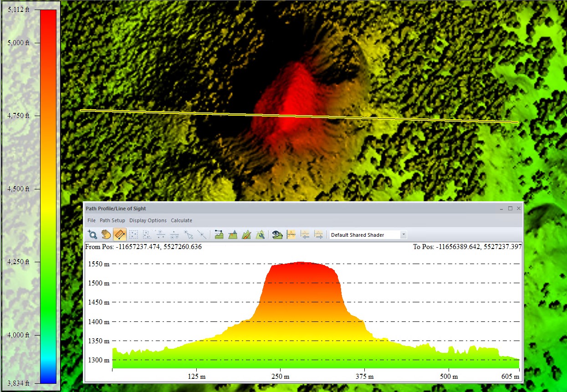Click the terrain profile with pencil icon

246,235
